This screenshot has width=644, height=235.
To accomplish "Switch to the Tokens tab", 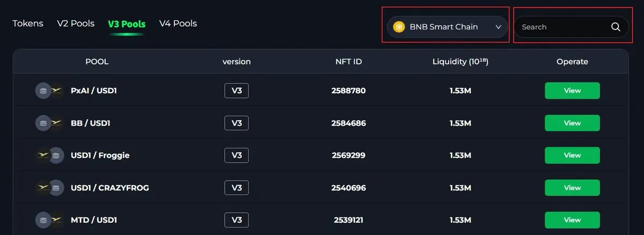I will [x=28, y=24].
